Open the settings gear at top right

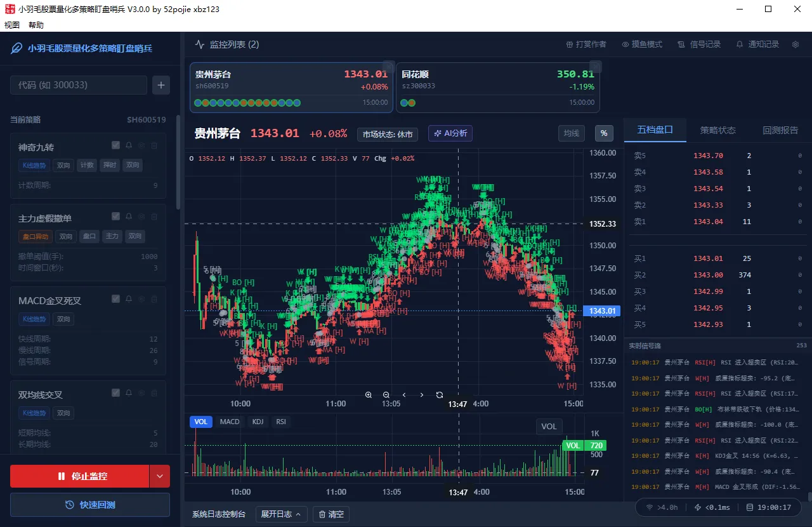pos(795,44)
